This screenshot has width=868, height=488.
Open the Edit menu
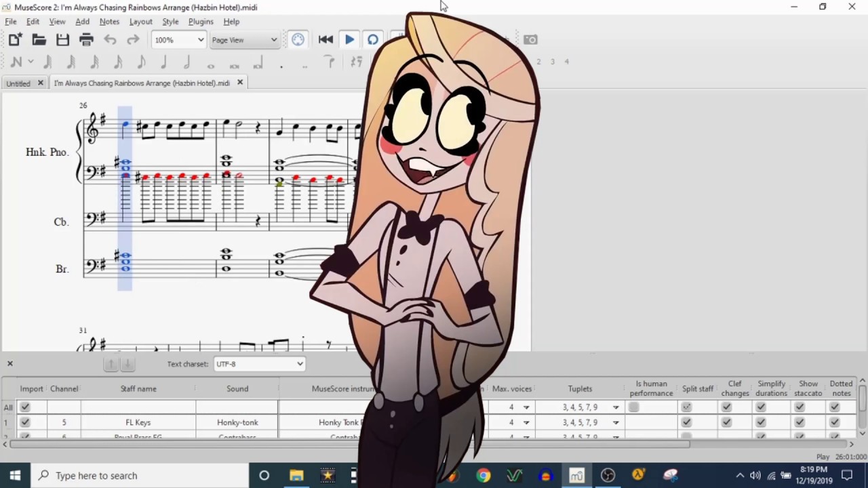coord(33,22)
